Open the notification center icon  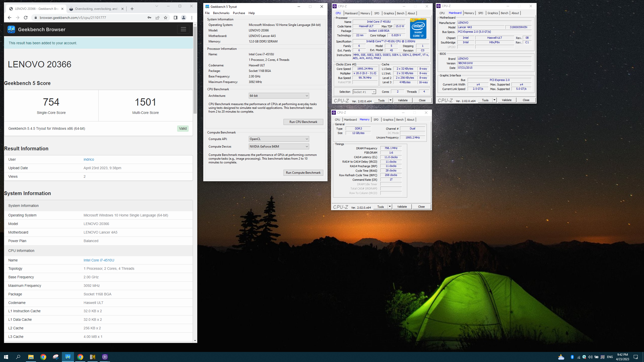[636, 357]
